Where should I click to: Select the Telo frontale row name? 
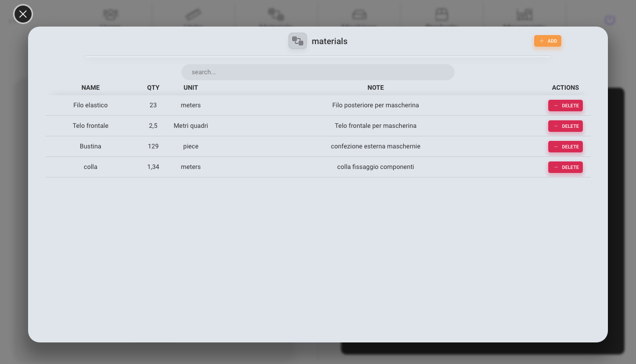[x=90, y=126]
